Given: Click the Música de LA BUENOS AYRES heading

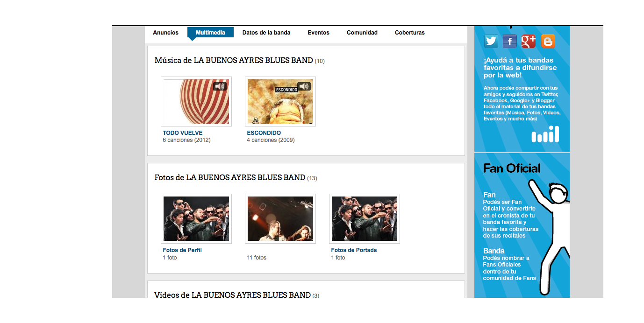Looking at the screenshot, I should [234, 61].
